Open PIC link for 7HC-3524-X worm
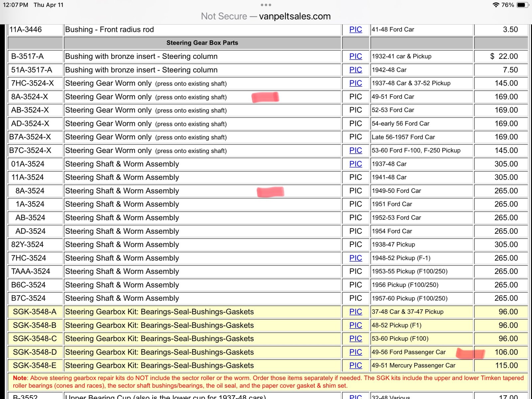 pos(355,83)
